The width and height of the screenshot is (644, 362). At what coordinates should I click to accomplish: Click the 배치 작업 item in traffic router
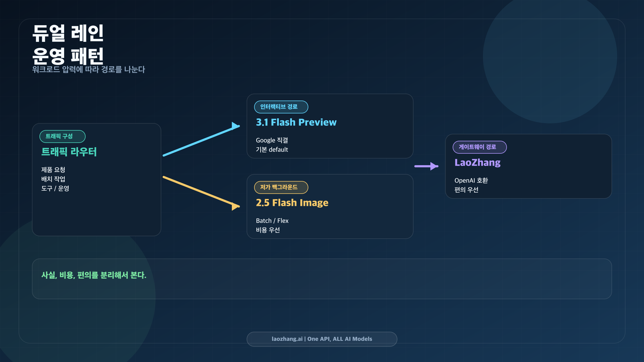(53, 179)
